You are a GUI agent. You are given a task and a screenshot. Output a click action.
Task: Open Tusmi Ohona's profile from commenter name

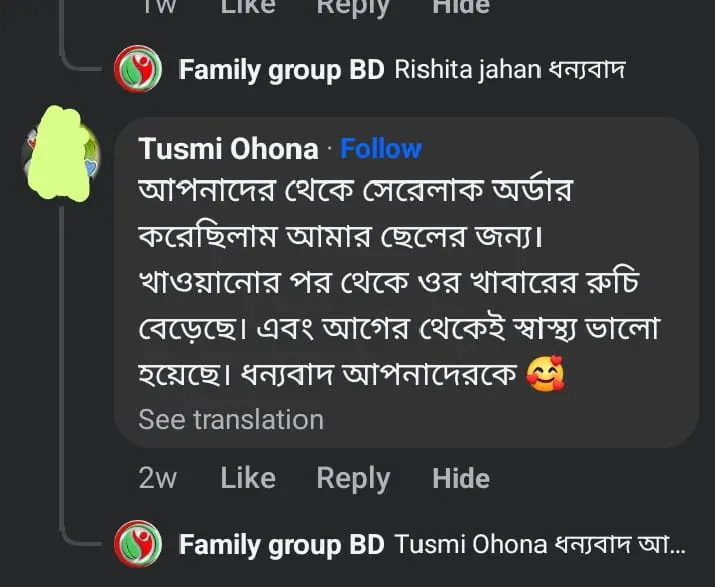point(228,149)
